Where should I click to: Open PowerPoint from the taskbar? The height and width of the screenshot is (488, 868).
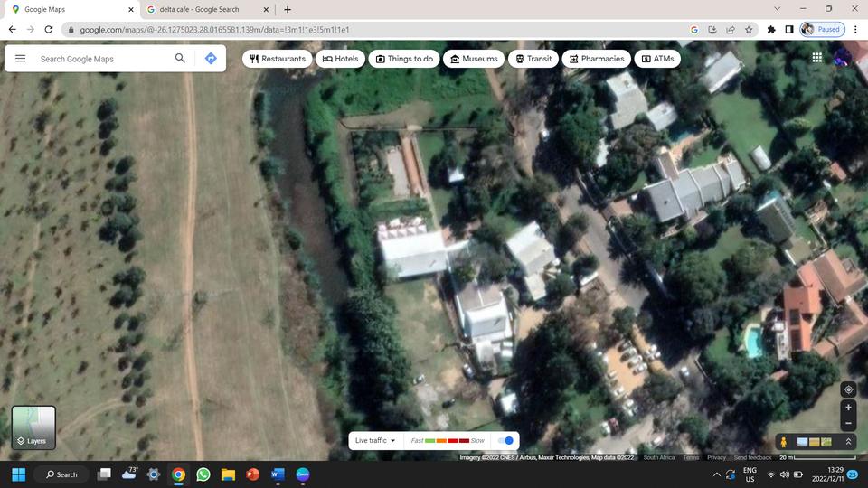click(253, 474)
